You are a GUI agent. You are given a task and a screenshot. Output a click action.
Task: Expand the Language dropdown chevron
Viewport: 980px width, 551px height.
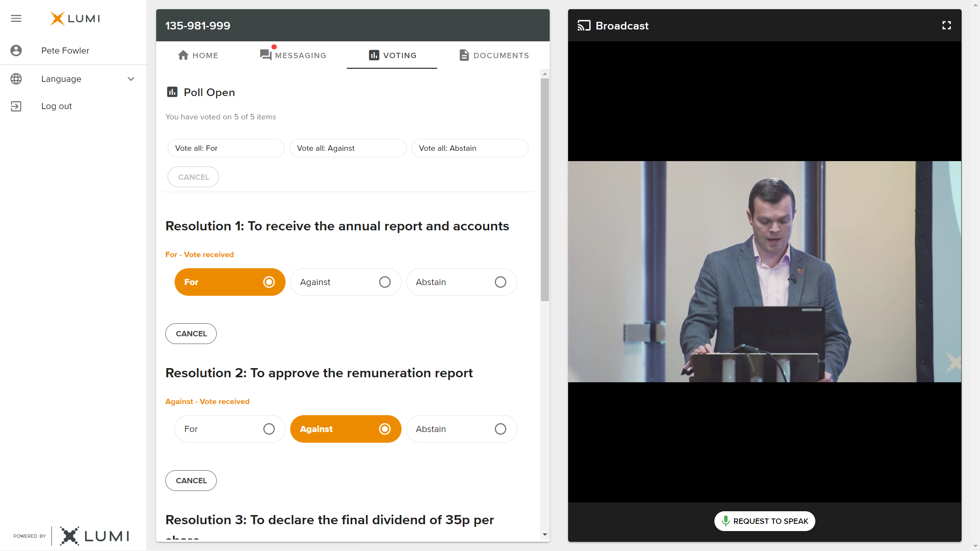click(131, 79)
